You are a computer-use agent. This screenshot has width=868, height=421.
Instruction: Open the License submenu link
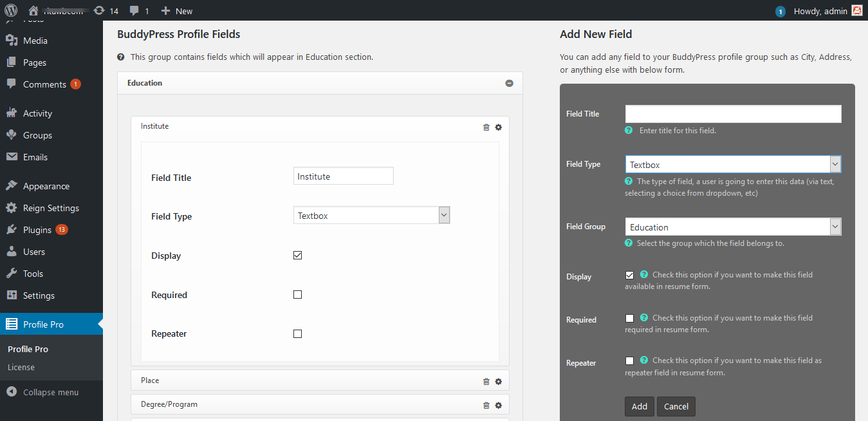coord(21,367)
